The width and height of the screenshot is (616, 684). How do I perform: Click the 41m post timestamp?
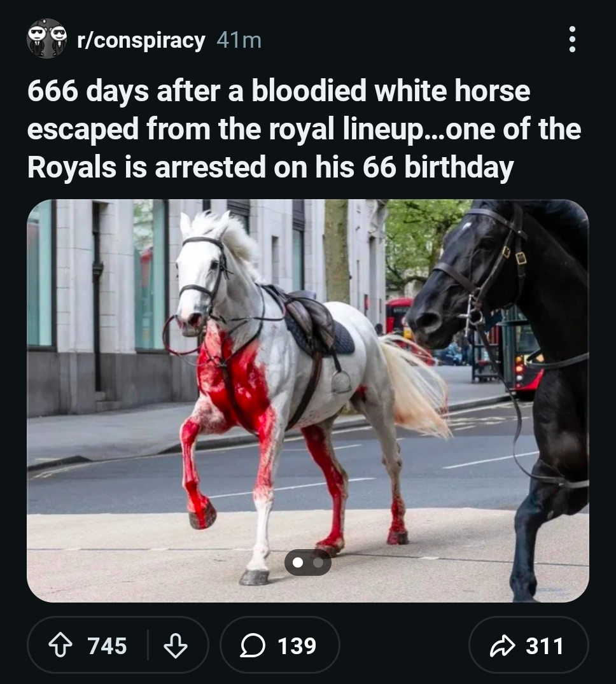pos(239,40)
